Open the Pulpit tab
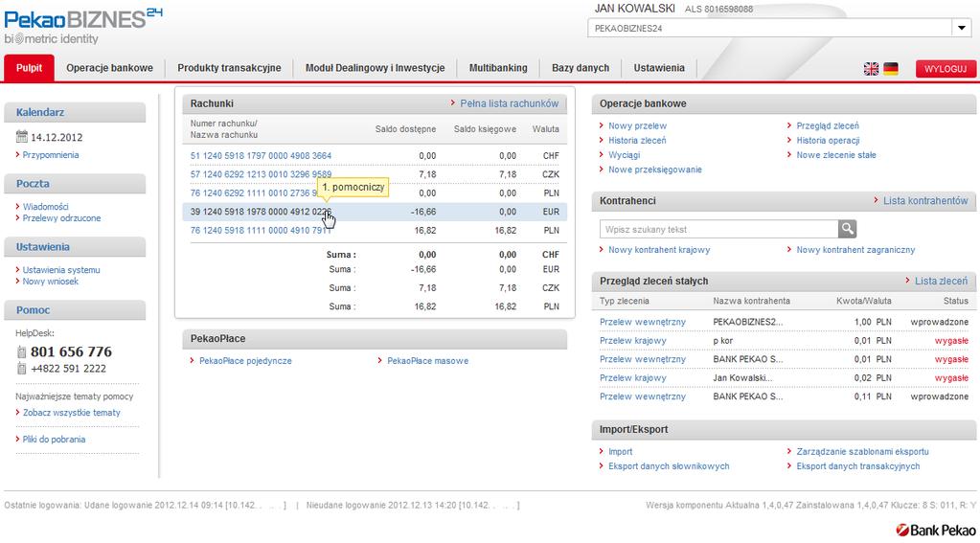980x543 pixels. 30,68
